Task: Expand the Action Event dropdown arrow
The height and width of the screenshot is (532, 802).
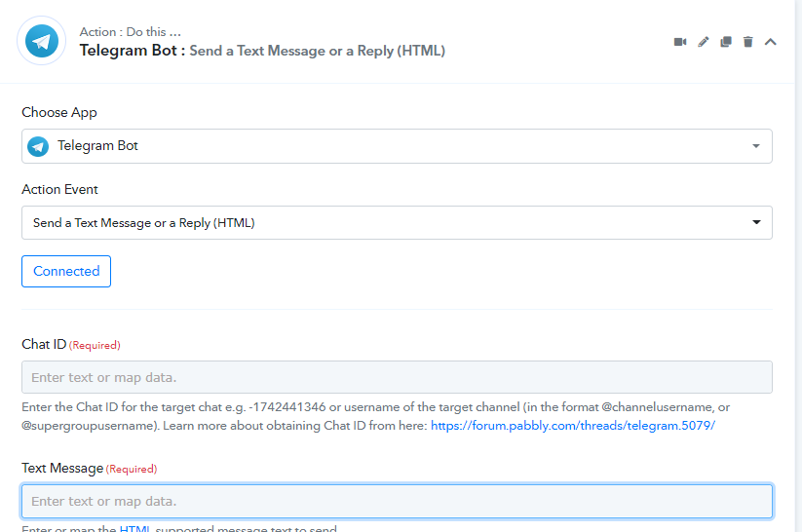Action: pyautogui.click(x=756, y=222)
